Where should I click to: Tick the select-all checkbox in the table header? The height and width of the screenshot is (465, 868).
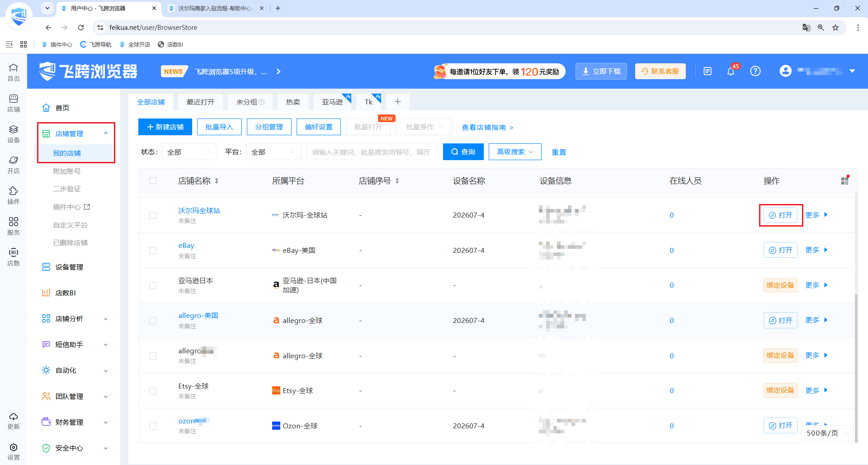click(153, 181)
